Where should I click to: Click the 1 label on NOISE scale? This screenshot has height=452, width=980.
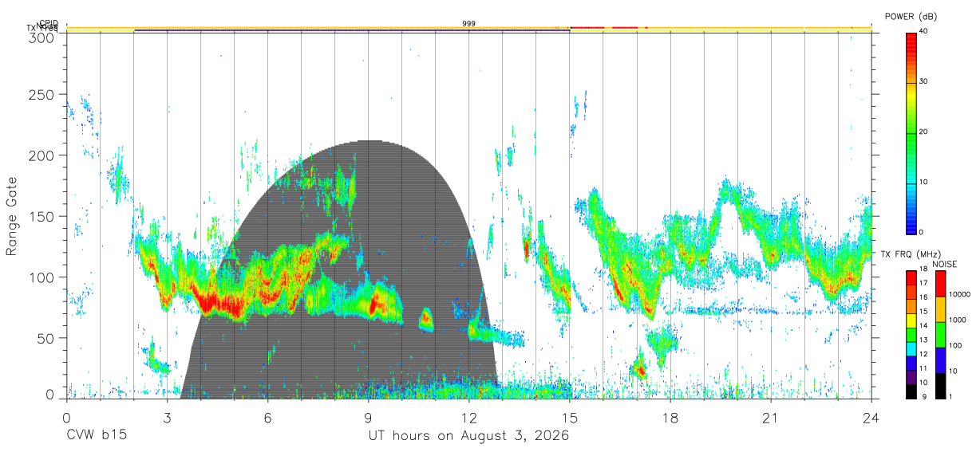click(x=952, y=396)
